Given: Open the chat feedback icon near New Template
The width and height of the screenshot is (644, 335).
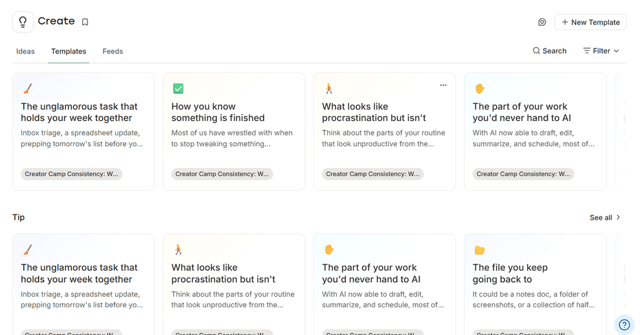Looking at the screenshot, I should (x=542, y=22).
